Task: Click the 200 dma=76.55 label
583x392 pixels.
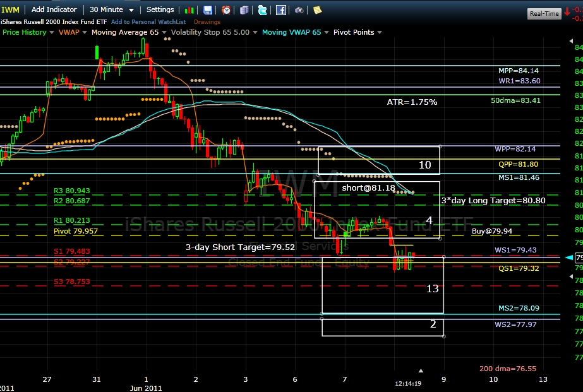Action: pyautogui.click(x=508, y=369)
